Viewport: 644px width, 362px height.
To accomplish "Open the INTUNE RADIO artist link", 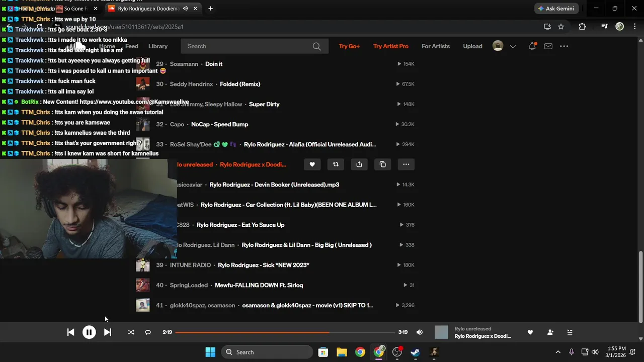I will (x=190, y=265).
